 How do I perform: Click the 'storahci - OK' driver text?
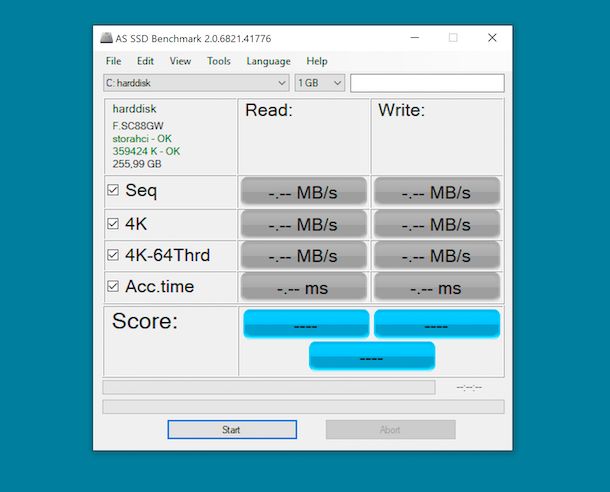coord(142,138)
